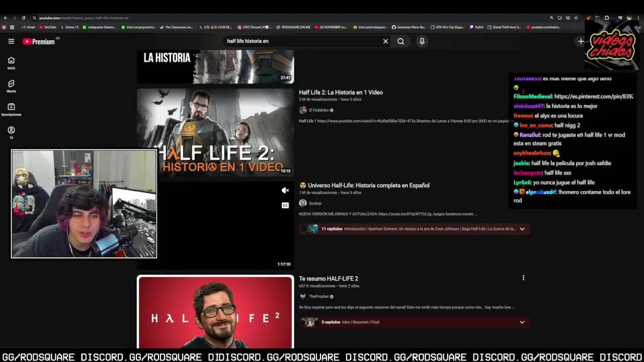This screenshot has width=644, height=362.
Task: Clear the search box with the X
Action: pyautogui.click(x=385, y=41)
